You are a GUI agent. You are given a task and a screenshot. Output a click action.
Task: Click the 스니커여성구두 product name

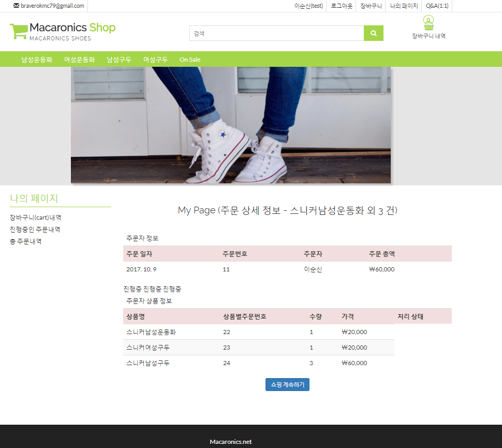[x=148, y=348]
